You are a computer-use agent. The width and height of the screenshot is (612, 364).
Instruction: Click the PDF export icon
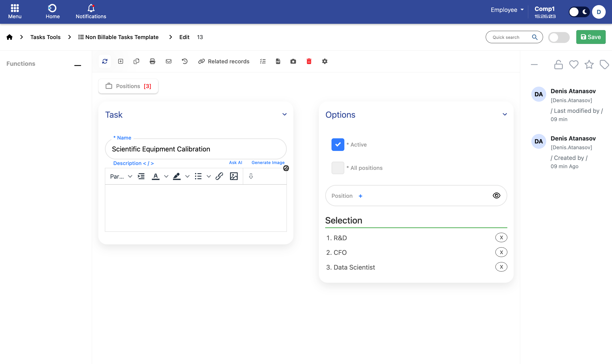tap(278, 61)
